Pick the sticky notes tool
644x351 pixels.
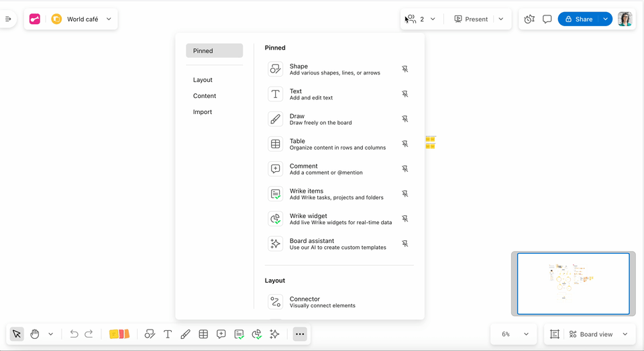point(119,334)
